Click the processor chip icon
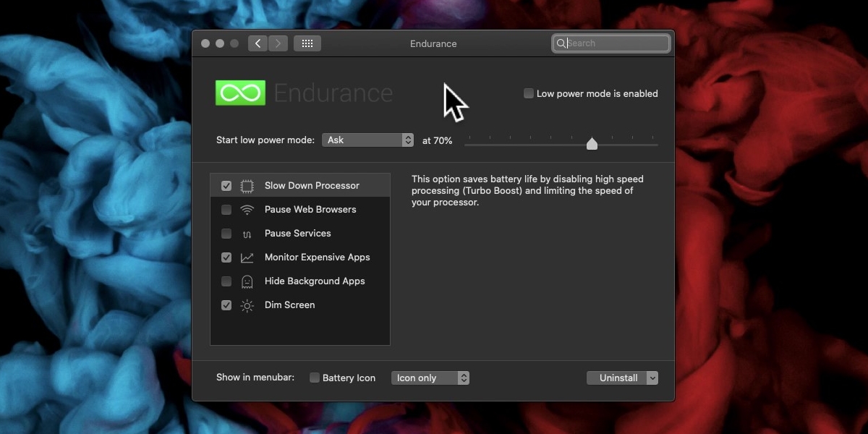Screen dimensions: 868x434 247,186
